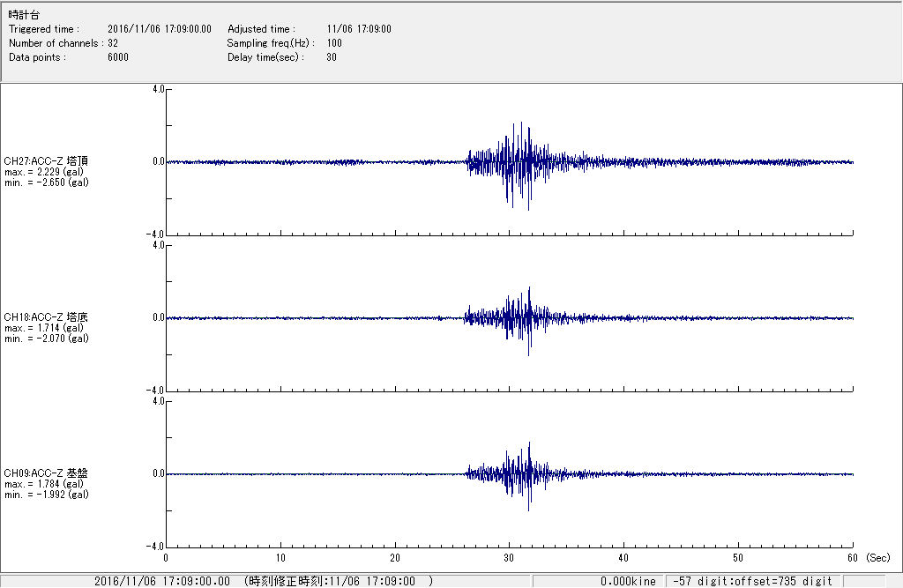Viewport: 903px width, 588px height.
Task: Click the Delay time value 30
Action: 331,57
